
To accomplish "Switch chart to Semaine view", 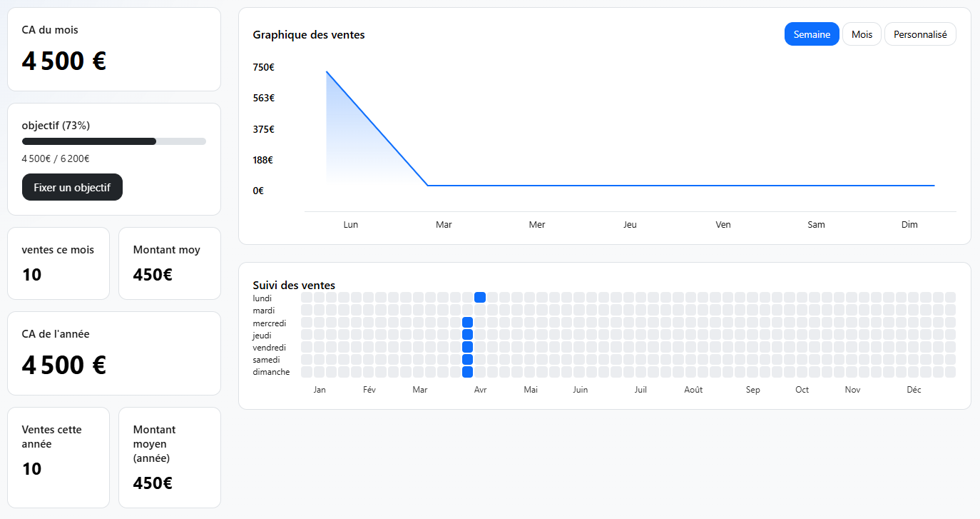I will pos(811,34).
